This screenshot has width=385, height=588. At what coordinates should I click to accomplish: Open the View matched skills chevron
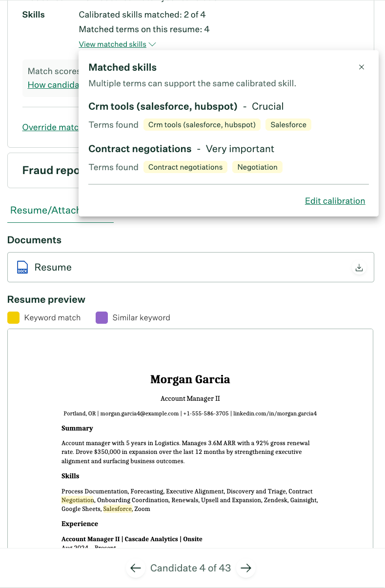(x=152, y=44)
